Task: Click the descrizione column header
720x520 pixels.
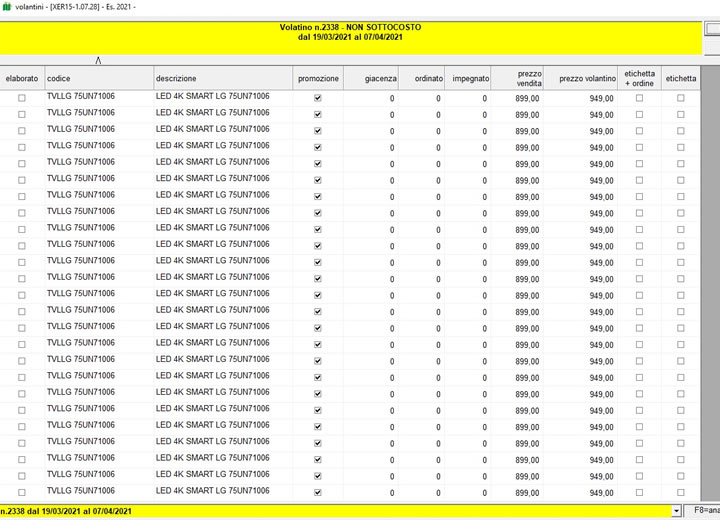Action: 223,78
